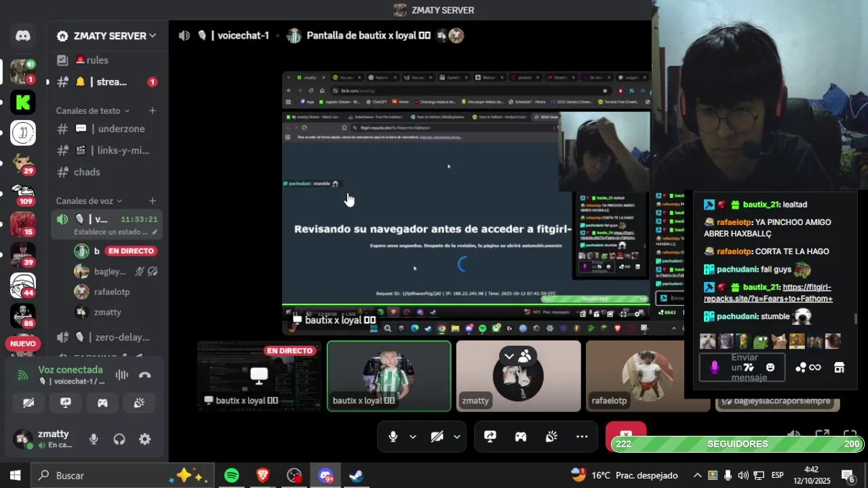Image resolution: width=868 pixels, height=488 pixels.
Task: Launch activities gamepad in call bar
Action: (521, 437)
